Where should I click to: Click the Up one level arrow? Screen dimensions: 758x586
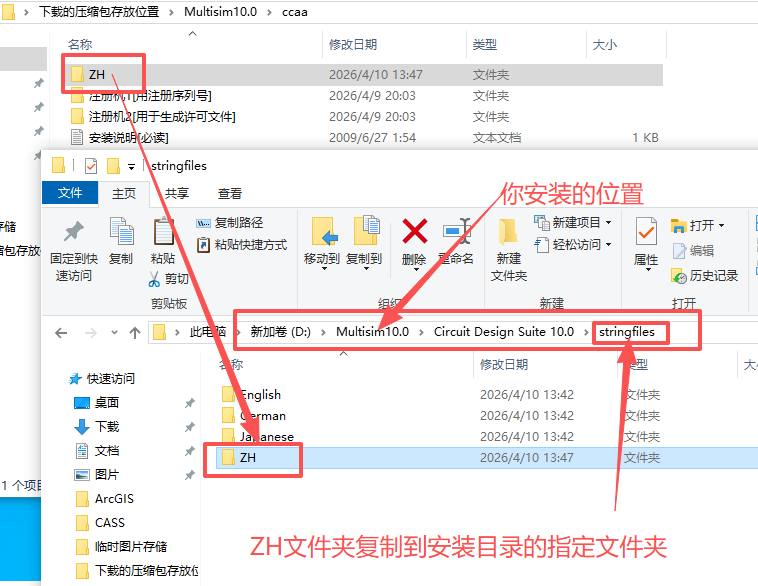click(x=135, y=333)
